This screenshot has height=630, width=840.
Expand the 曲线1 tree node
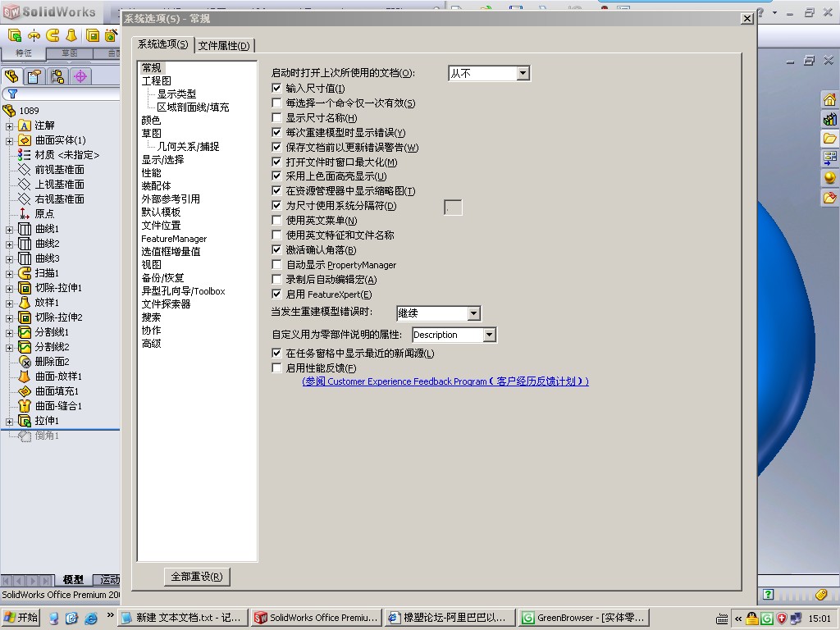[9, 230]
